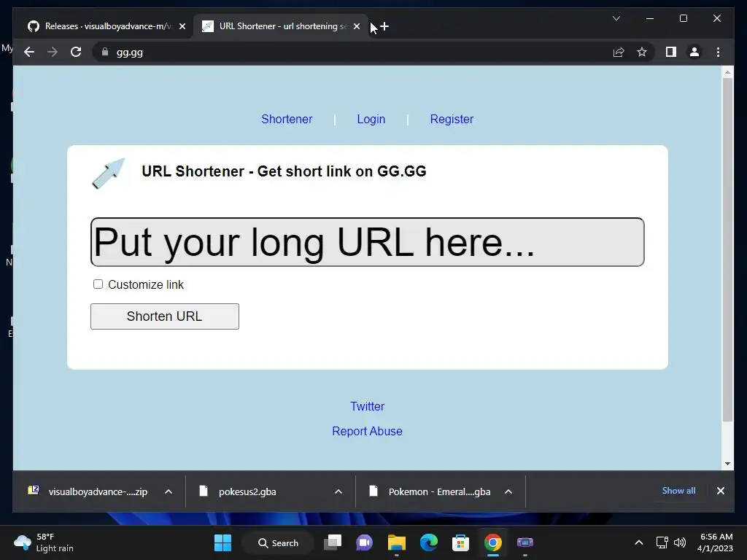Image resolution: width=747 pixels, height=560 pixels.
Task: Show hidden system tray icons
Action: pos(639,542)
